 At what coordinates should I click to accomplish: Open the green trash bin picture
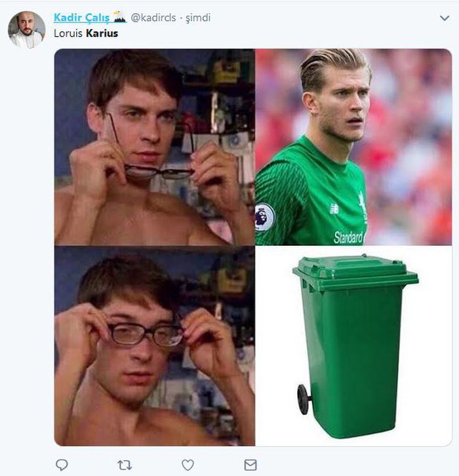[354, 346]
